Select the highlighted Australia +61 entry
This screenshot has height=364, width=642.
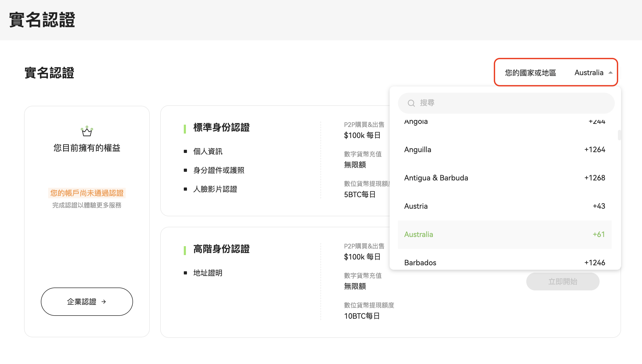coord(504,234)
